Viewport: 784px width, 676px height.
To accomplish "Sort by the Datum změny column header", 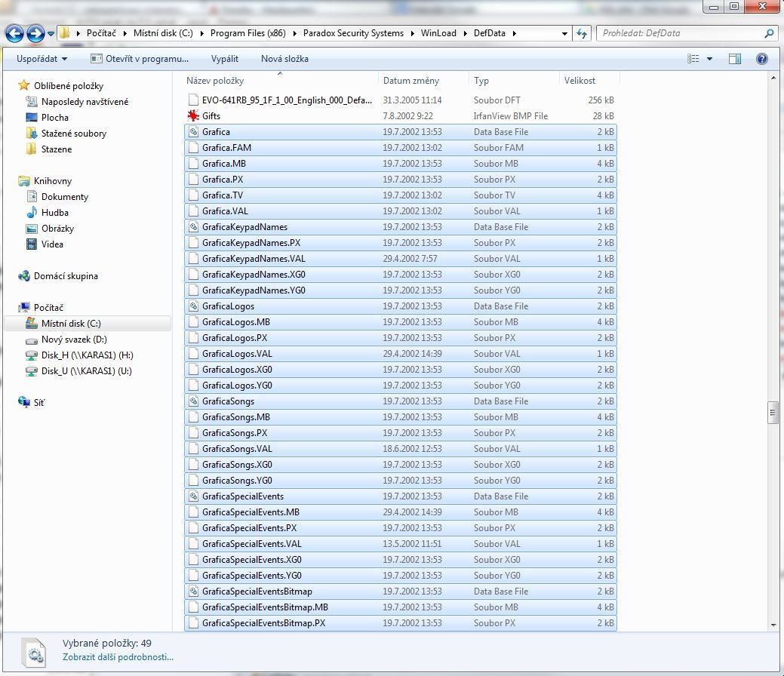I will [411, 81].
